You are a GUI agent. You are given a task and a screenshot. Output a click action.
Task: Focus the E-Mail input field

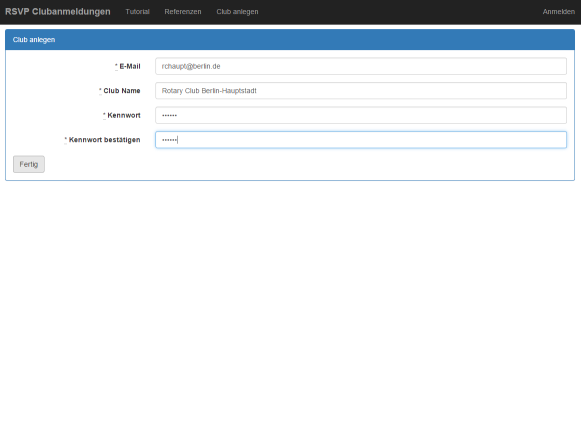click(x=361, y=66)
